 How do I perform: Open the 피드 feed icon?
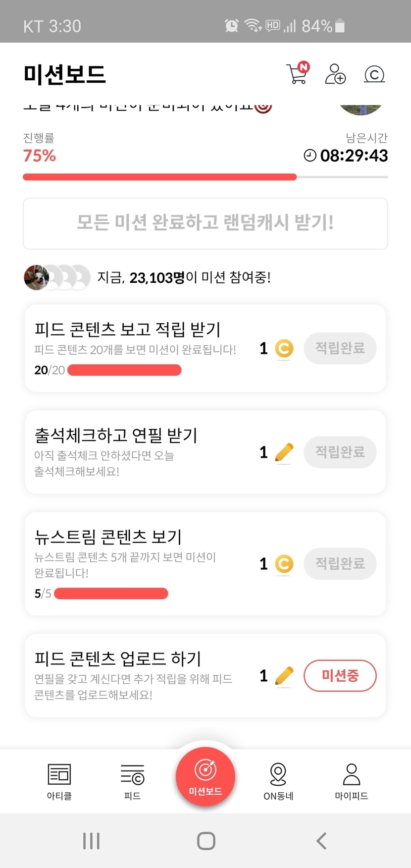132,781
